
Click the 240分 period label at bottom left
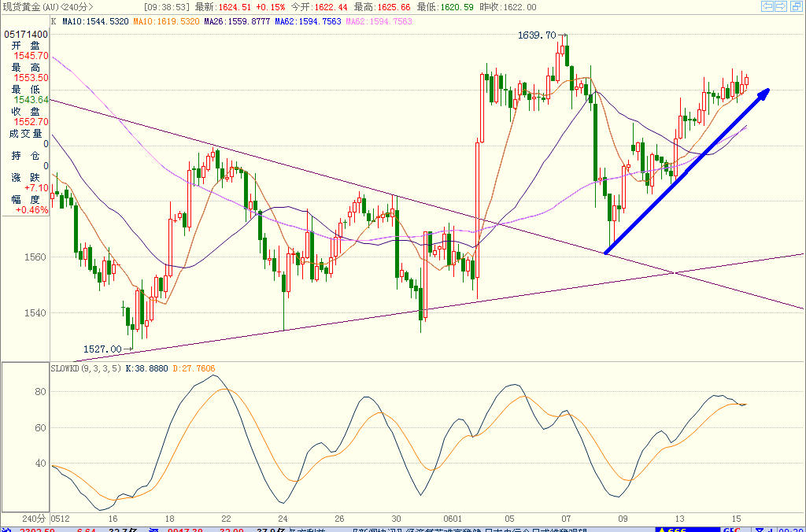point(34,519)
